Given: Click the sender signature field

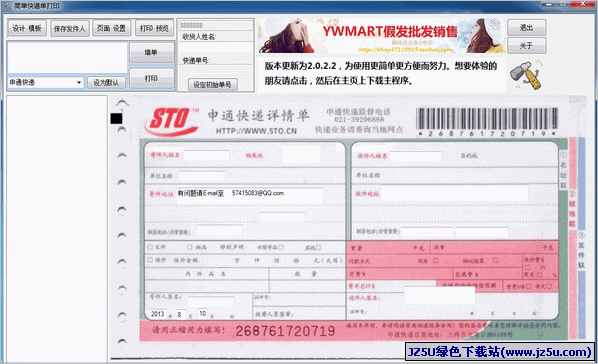Looking at the screenshot, I should (211, 302).
